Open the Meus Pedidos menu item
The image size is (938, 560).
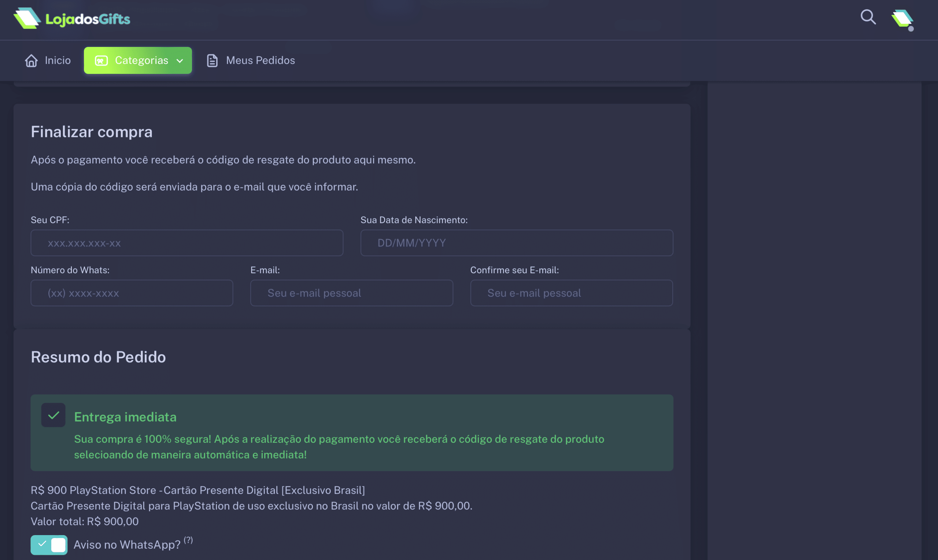pyautogui.click(x=251, y=60)
